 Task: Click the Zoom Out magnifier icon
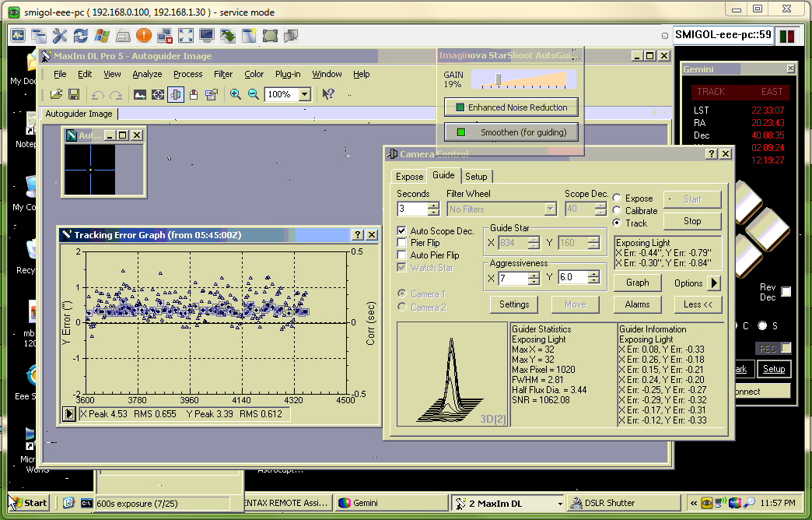coord(253,94)
